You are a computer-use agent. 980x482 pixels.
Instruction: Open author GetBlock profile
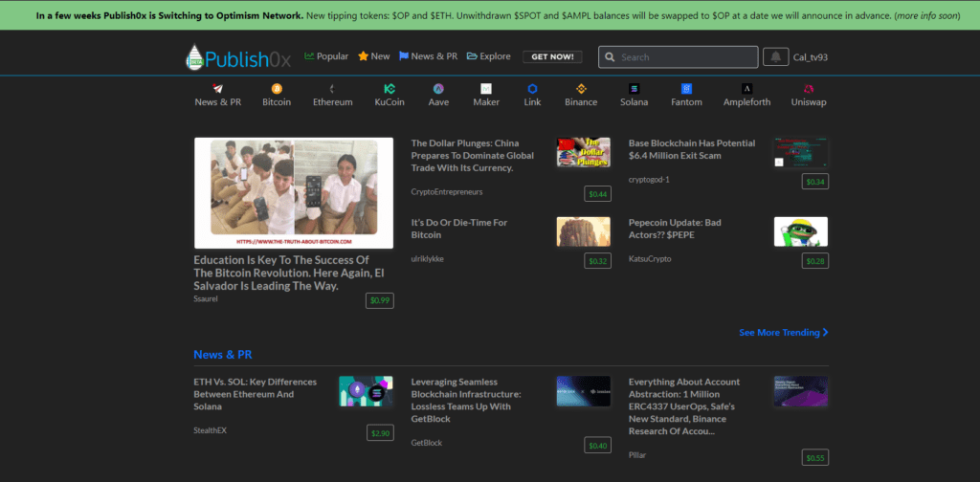tap(426, 443)
